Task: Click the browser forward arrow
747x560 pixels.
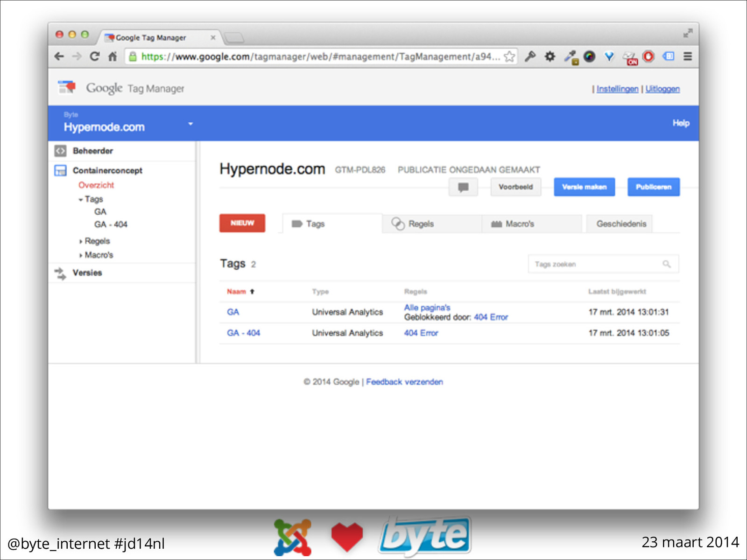Action: point(77,56)
